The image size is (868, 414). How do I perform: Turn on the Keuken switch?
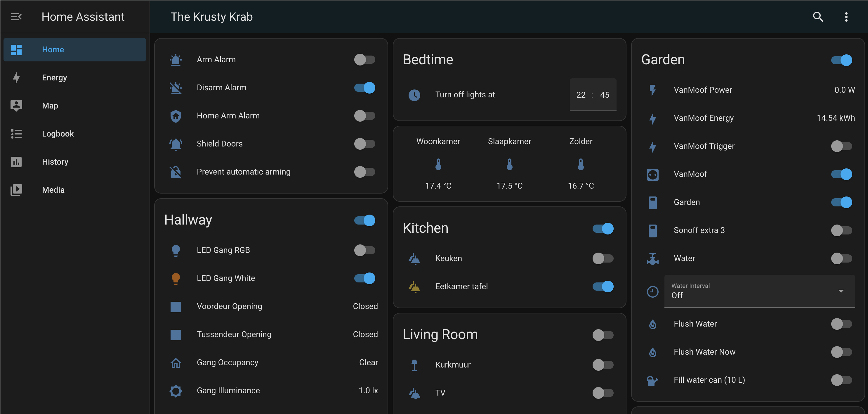(x=603, y=258)
